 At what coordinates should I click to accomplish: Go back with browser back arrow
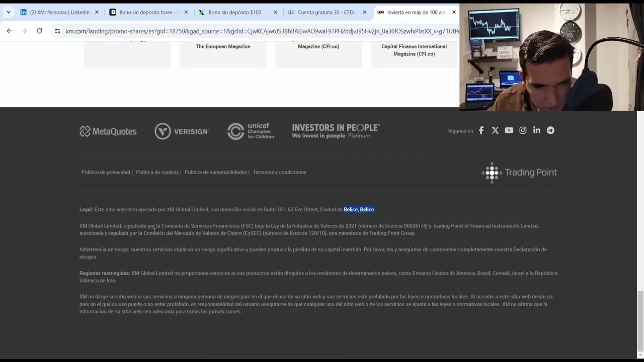[9, 31]
